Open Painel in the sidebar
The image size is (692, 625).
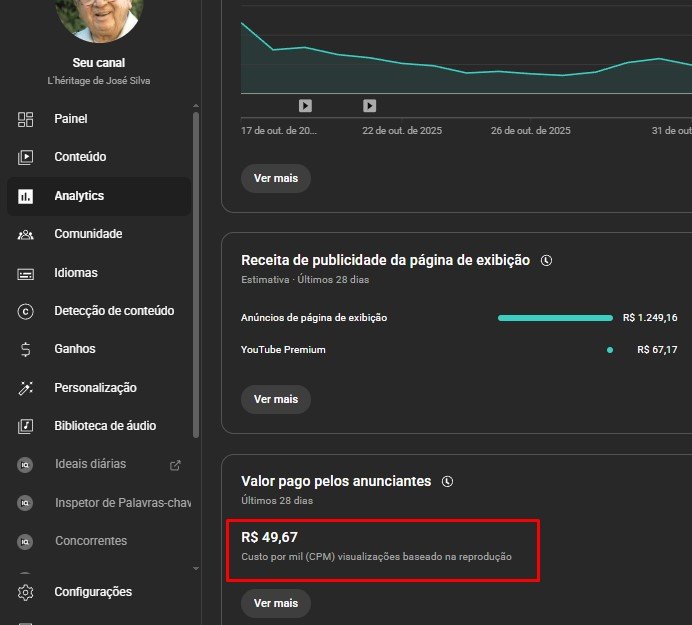[x=99, y=119]
